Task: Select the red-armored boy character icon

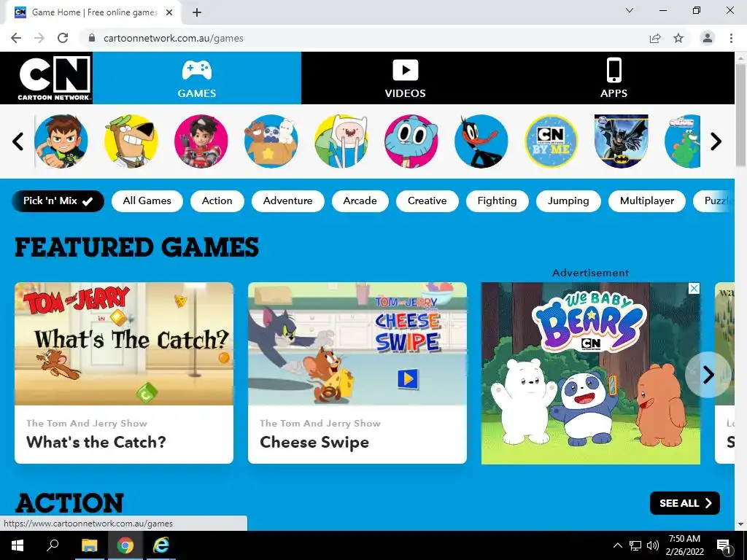Action: [201, 141]
